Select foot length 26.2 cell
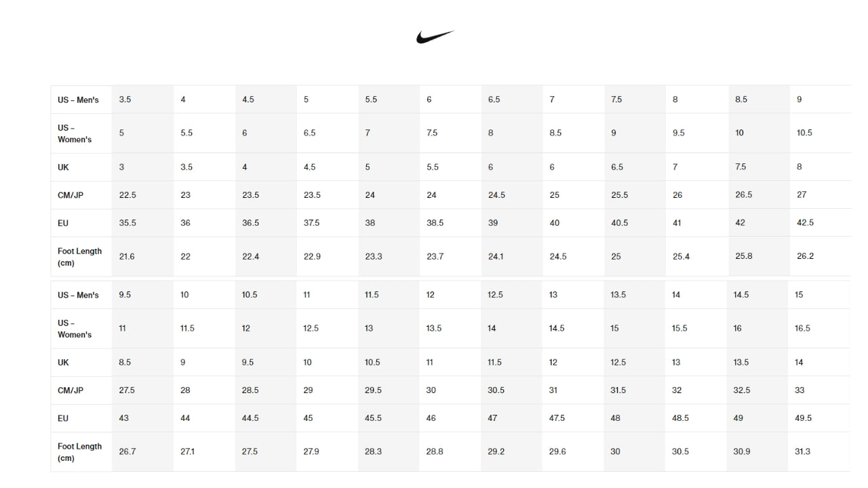868x488 pixels. tap(805, 257)
